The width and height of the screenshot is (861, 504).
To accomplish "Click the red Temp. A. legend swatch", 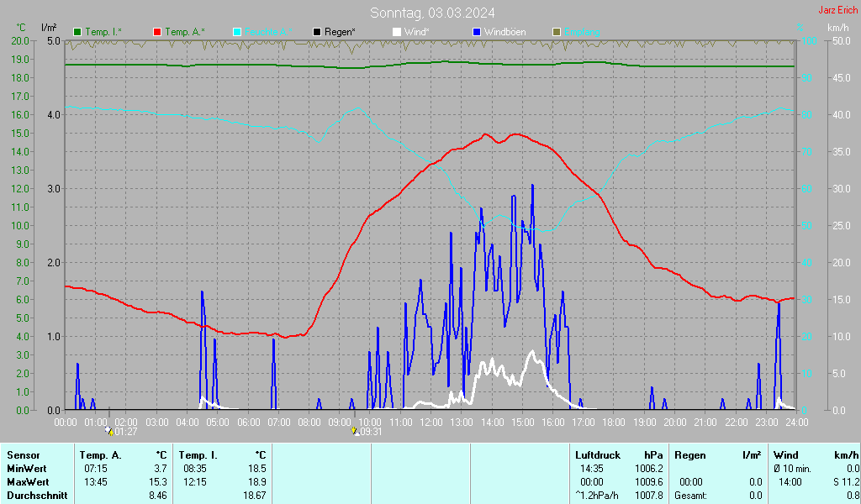I will point(157,33).
